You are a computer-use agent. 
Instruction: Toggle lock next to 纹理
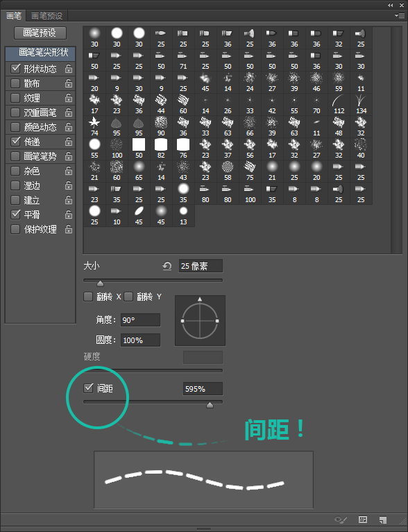click(x=69, y=99)
